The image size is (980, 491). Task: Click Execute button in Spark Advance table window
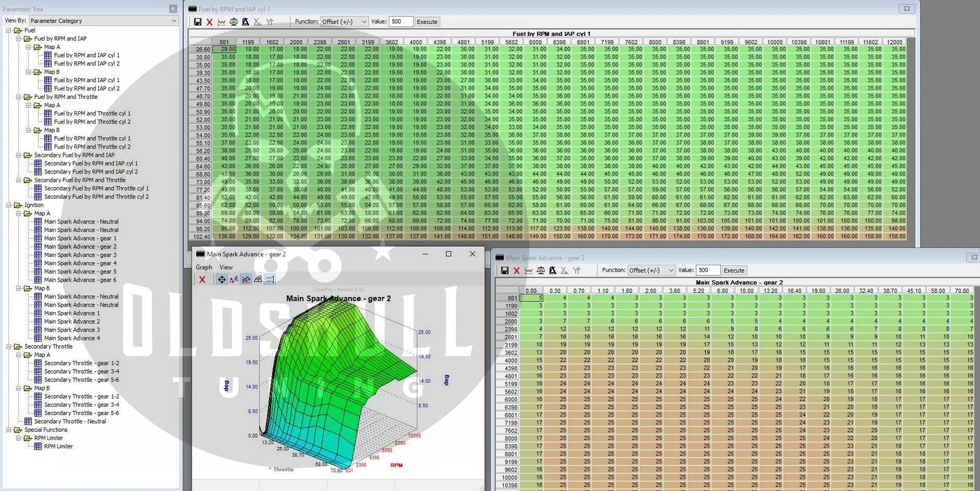pyautogui.click(x=734, y=271)
